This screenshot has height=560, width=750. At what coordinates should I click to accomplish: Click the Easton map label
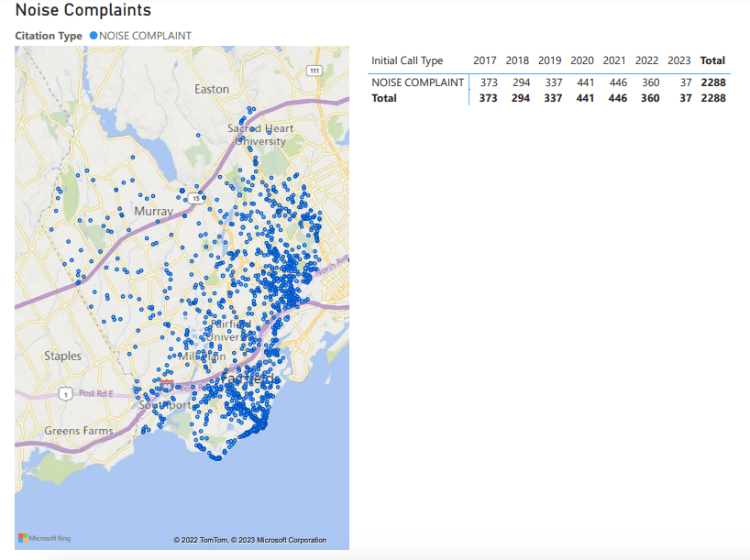click(212, 90)
